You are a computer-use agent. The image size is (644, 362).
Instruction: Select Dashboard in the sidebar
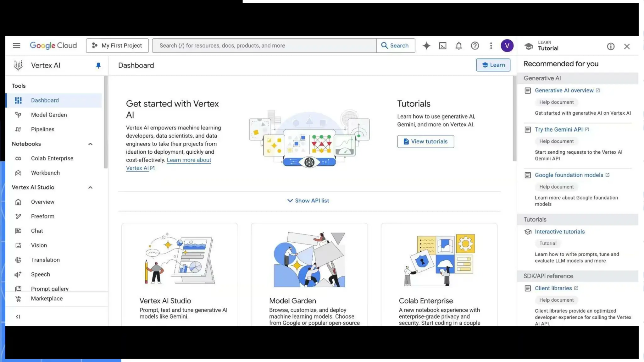[54, 100]
